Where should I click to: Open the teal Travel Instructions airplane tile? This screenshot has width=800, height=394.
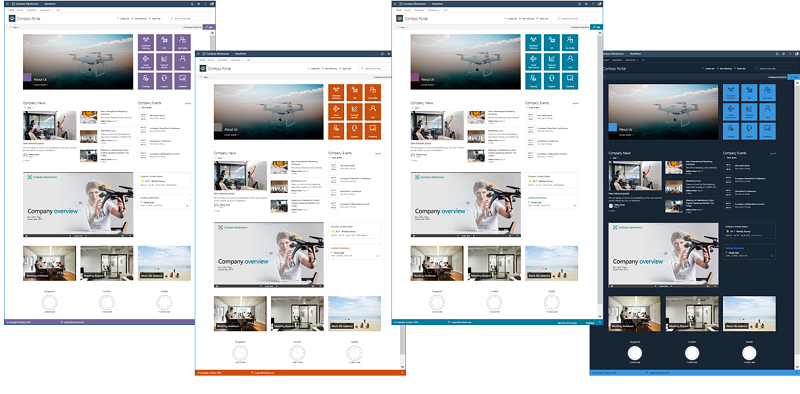point(533,62)
